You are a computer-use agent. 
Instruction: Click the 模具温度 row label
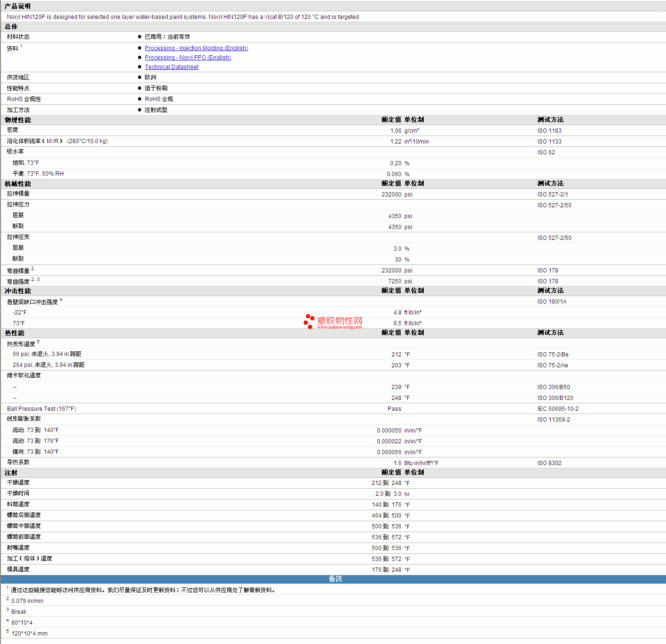(18, 569)
